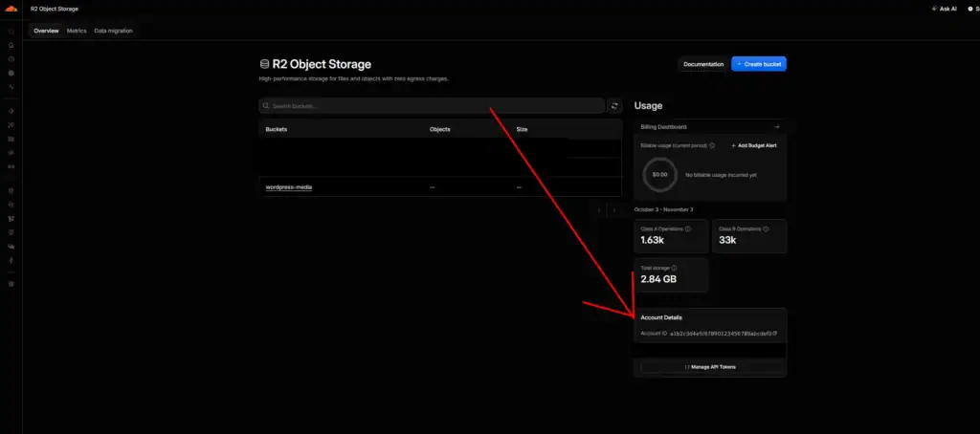Sort by Objects column header
This screenshot has width=980, height=434.
coord(440,129)
